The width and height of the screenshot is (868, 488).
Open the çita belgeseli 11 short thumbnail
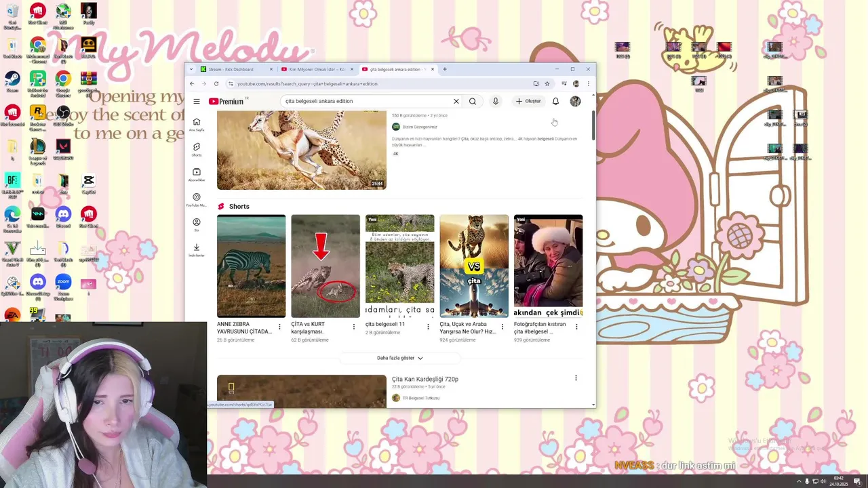[399, 266]
